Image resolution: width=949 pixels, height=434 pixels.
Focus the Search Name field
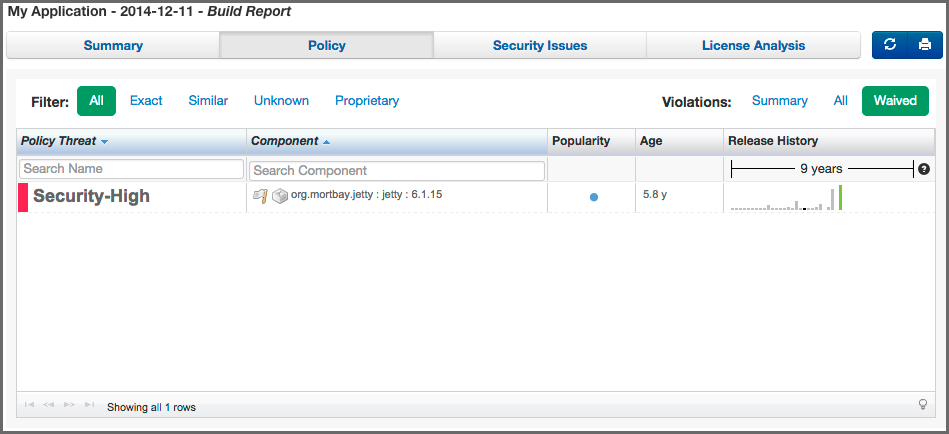131,169
